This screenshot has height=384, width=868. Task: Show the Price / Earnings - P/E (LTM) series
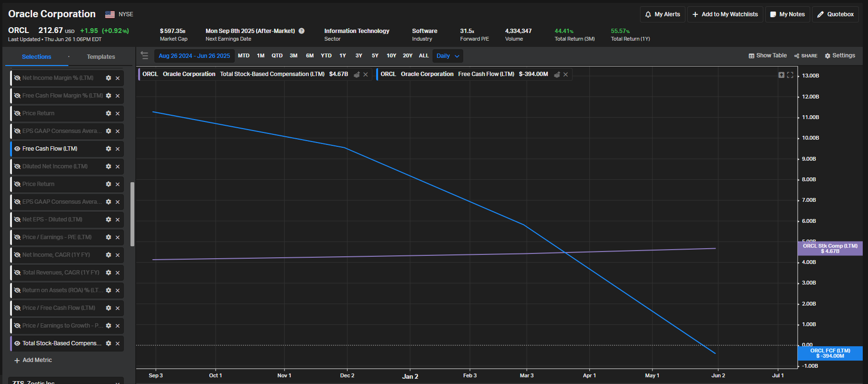click(17, 237)
